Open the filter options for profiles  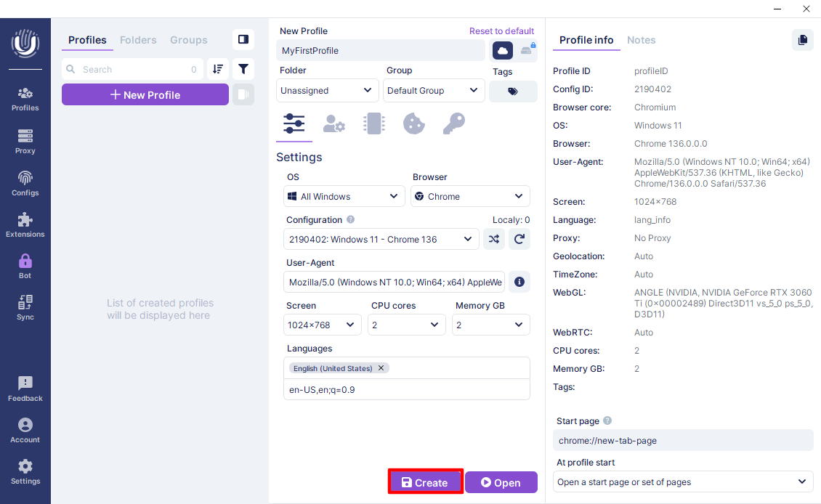(243, 70)
